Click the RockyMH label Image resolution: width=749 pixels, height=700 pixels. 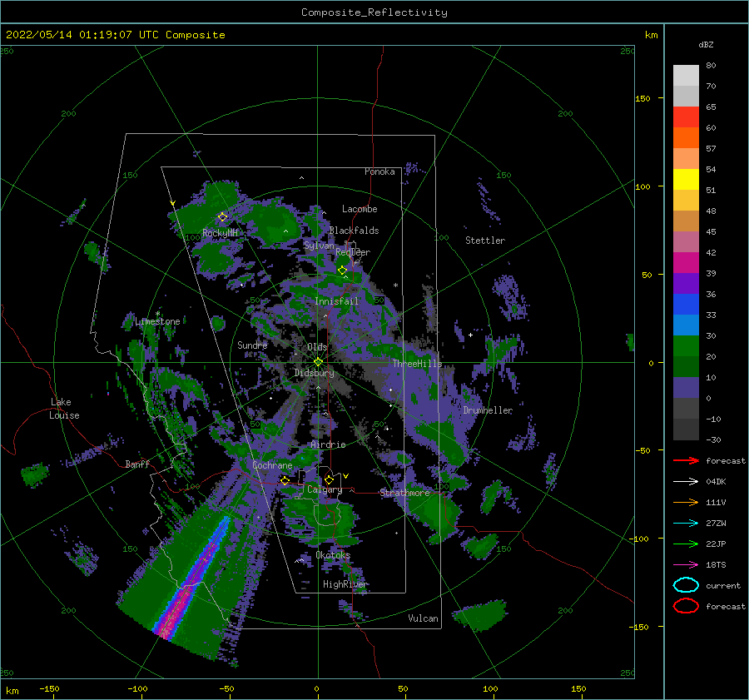220,233
